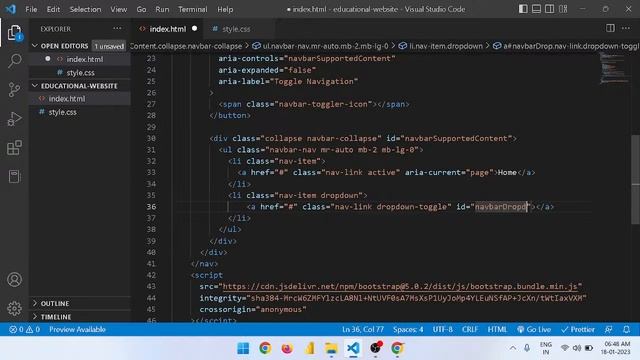Open the Explorer view in activity bar

[x=14, y=33]
